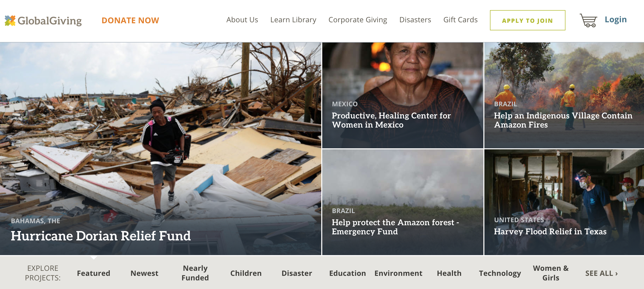Click the APPLY TO JOIN button

click(527, 20)
